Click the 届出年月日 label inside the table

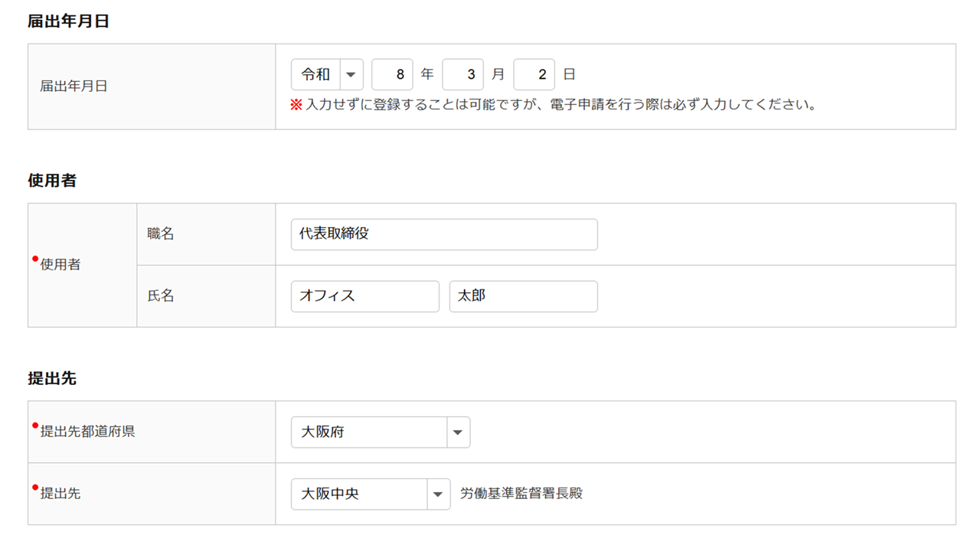click(73, 86)
